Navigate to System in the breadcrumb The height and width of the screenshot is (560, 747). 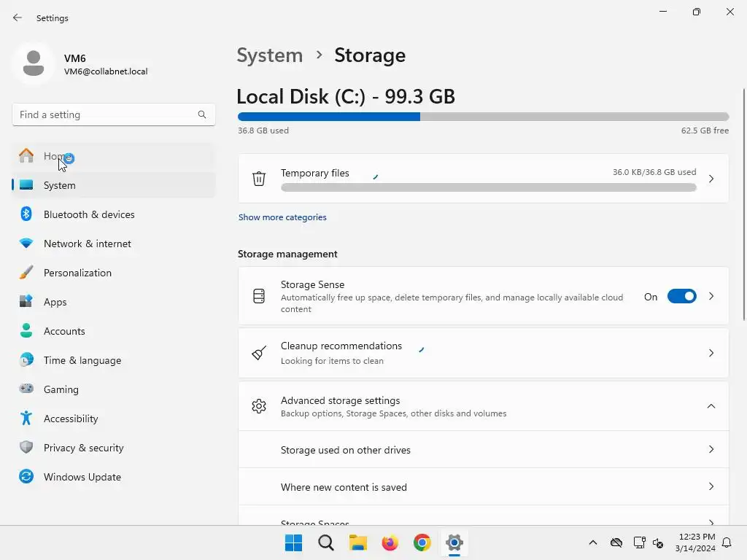pyautogui.click(x=270, y=55)
